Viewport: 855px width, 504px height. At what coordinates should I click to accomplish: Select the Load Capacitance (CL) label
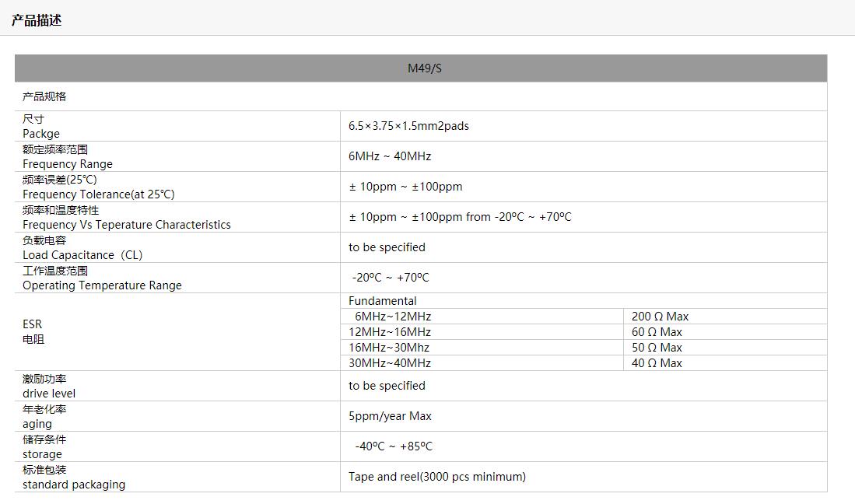(x=82, y=255)
